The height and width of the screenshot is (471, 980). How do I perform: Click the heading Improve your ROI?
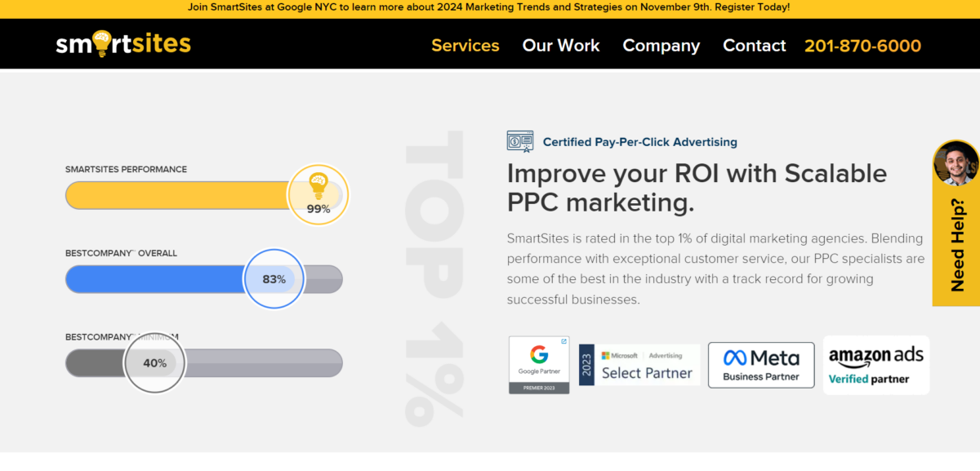(697, 187)
